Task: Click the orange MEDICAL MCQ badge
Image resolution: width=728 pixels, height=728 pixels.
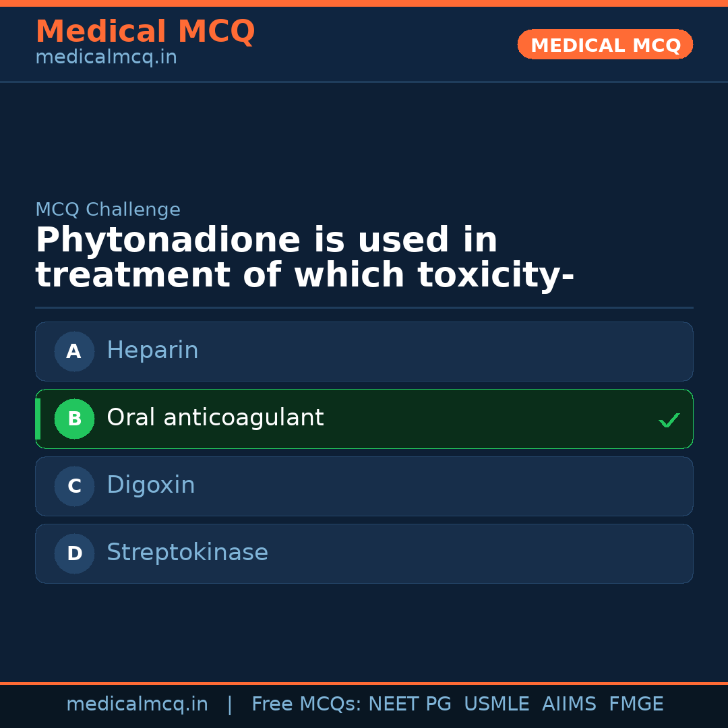Action: [x=605, y=44]
